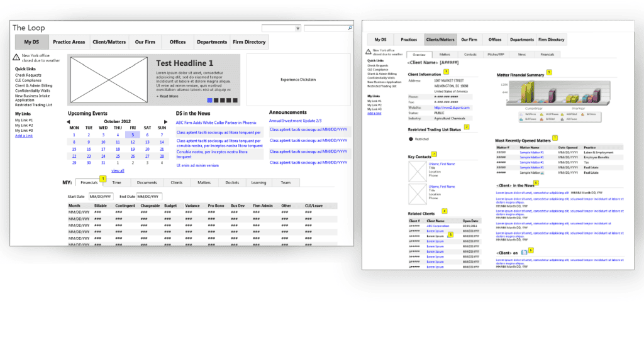Advance calendar to next month arrow
Screen dimensions: 644x362
[x=165, y=121]
